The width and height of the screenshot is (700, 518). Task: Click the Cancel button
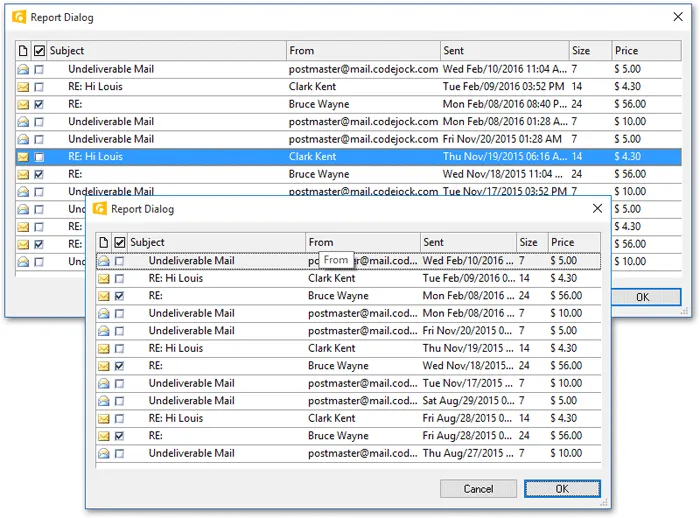(x=478, y=489)
